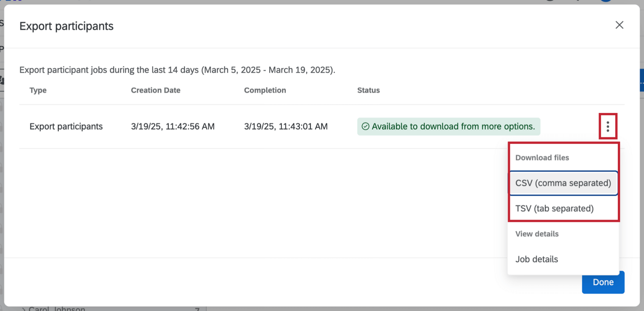Expand the Carol Johnson row chevron
The height and width of the screenshot is (311, 644).
(x=23, y=309)
